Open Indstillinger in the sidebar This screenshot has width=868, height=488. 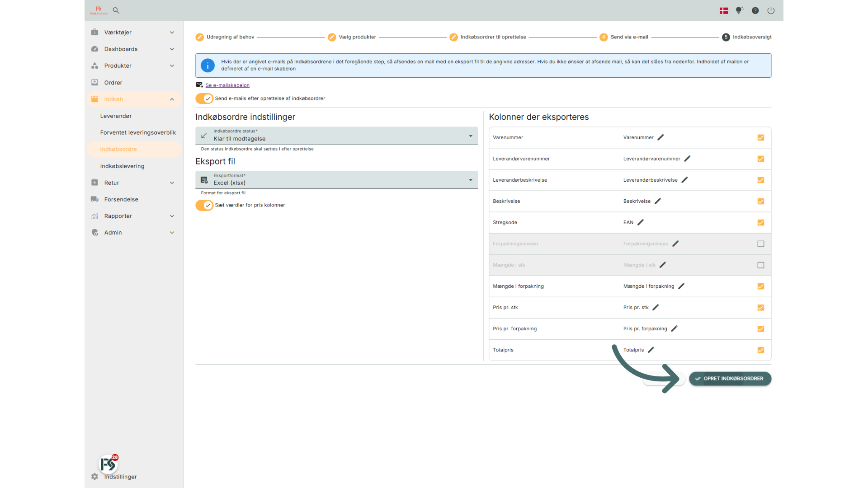(x=120, y=477)
